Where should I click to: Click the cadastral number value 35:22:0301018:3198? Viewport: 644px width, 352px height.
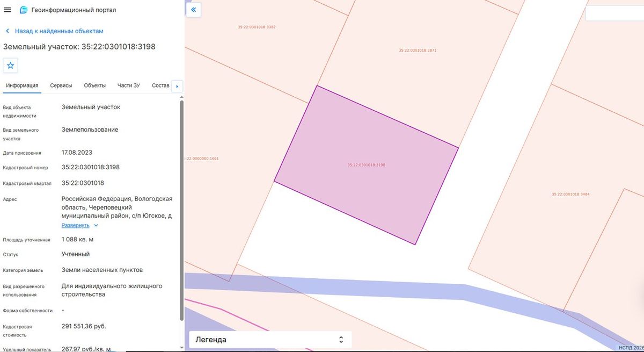coord(91,167)
